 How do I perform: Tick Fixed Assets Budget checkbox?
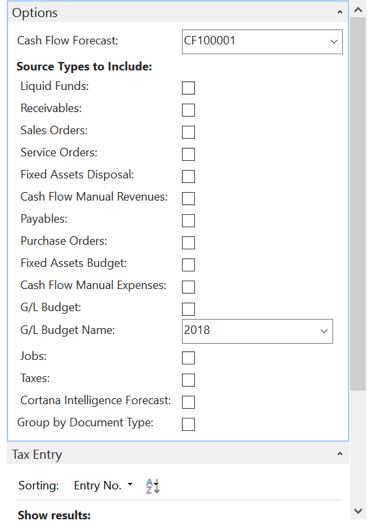click(x=188, y=265)
